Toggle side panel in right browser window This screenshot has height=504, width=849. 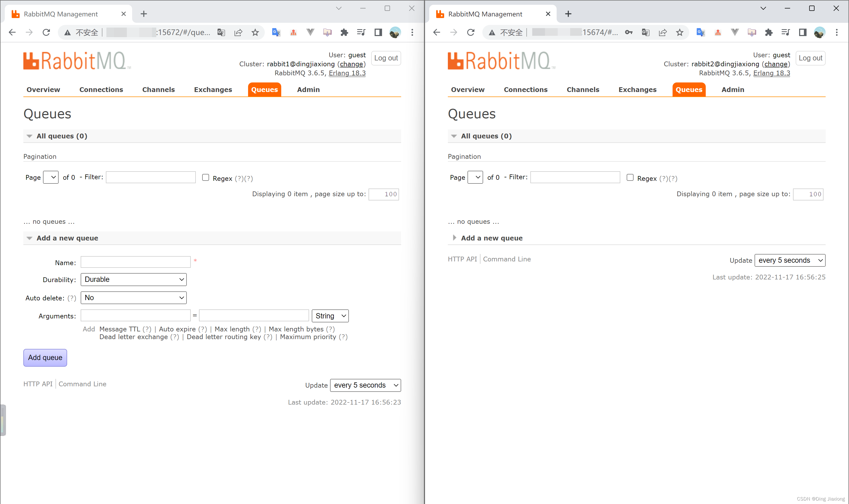803,32
